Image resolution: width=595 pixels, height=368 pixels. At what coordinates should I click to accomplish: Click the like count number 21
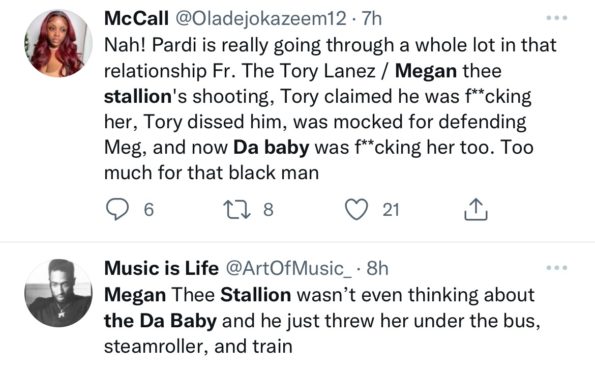pyautogui.click(x=391, y=210)
